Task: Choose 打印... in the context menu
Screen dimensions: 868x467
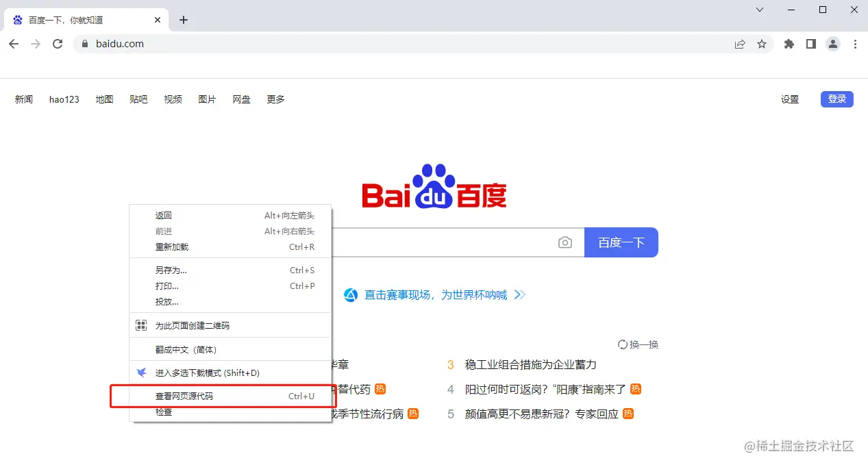Action: (x=230, y=286)
